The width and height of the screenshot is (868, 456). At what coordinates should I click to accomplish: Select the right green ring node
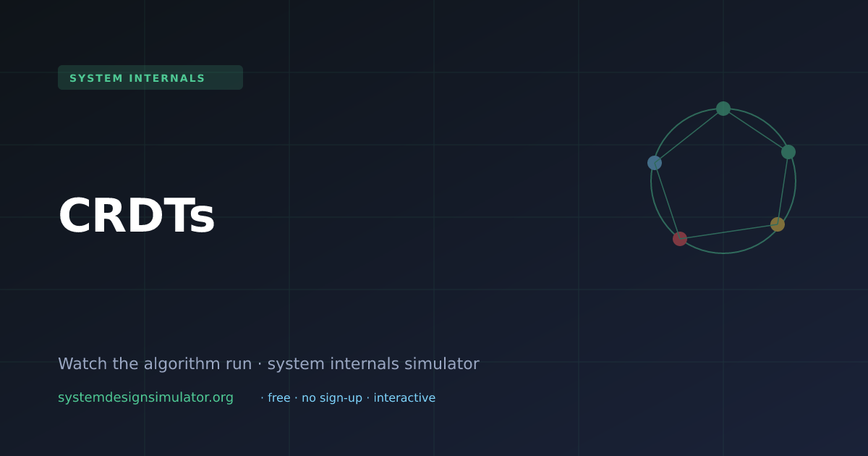click(788, 152)
